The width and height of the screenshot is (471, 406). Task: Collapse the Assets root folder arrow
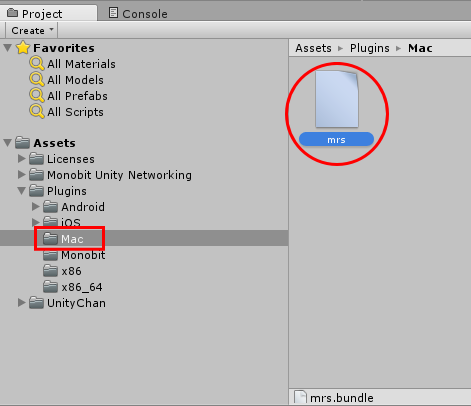pyautogui.click(x=8, y=143)
